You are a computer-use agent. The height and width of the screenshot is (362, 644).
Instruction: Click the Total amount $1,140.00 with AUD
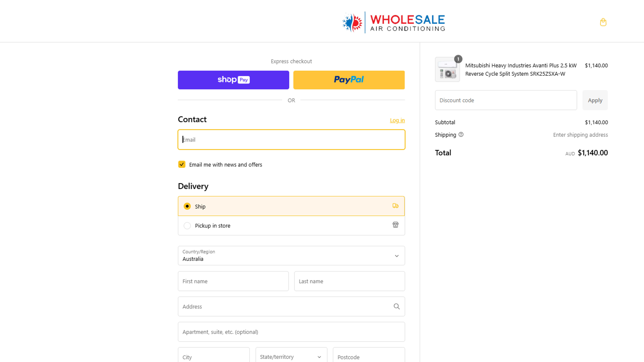pos(586,153)
